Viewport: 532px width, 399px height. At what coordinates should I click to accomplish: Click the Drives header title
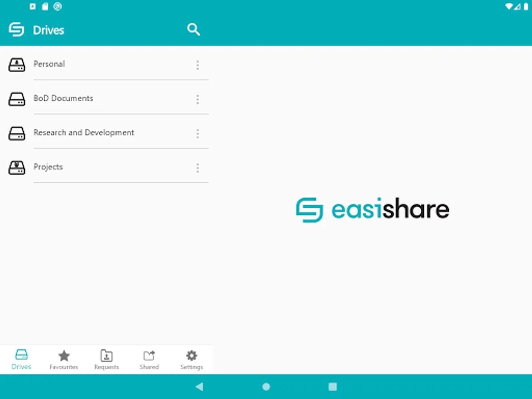pos(48,30)
